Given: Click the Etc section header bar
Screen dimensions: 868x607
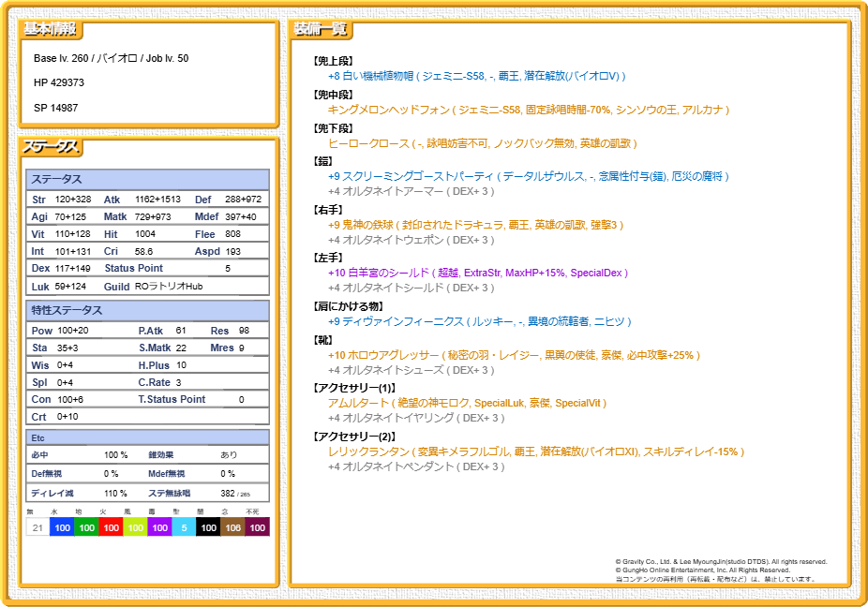Looking at the screenshot, I should click(147, 437).
